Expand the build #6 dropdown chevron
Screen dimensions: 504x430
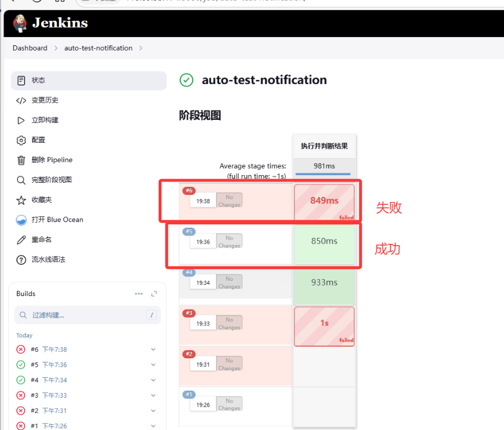153,350
